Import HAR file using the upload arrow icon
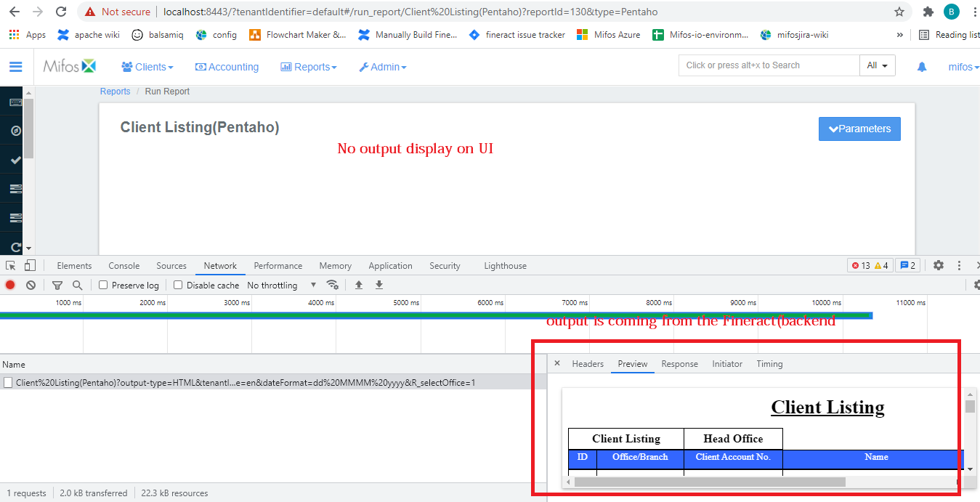This screenshot has height=502, width=980. coord(358,285)
